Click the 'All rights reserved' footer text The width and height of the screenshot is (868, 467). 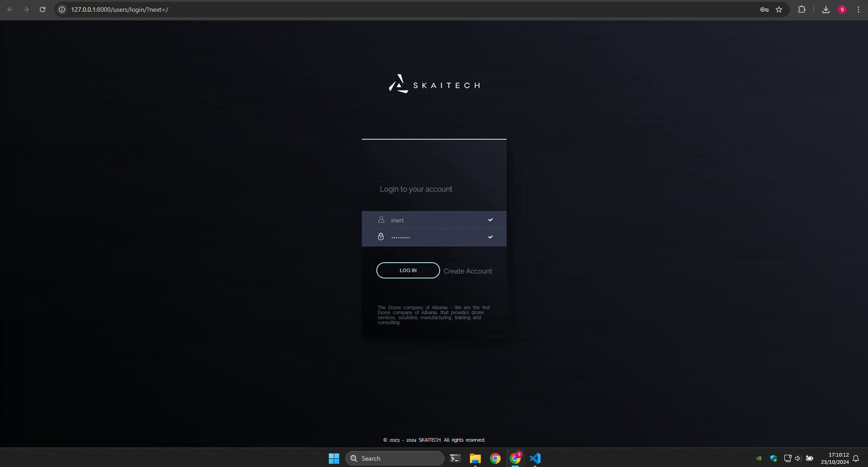click(x=464, y=440)
